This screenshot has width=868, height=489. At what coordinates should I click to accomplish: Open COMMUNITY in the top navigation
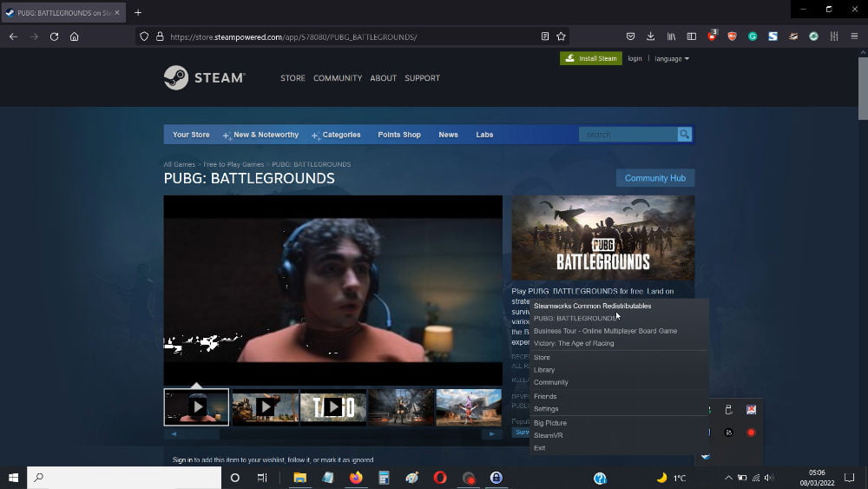[338, 78]
